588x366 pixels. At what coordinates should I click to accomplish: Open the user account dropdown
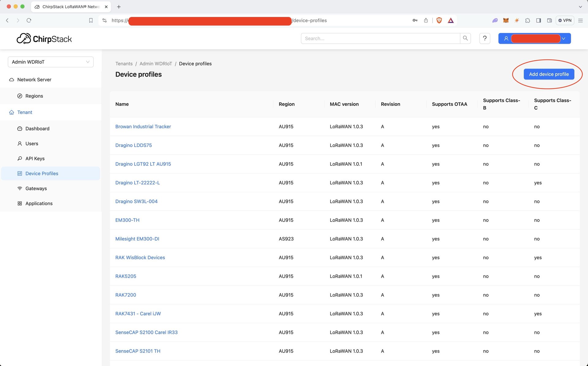click(534, 38)
